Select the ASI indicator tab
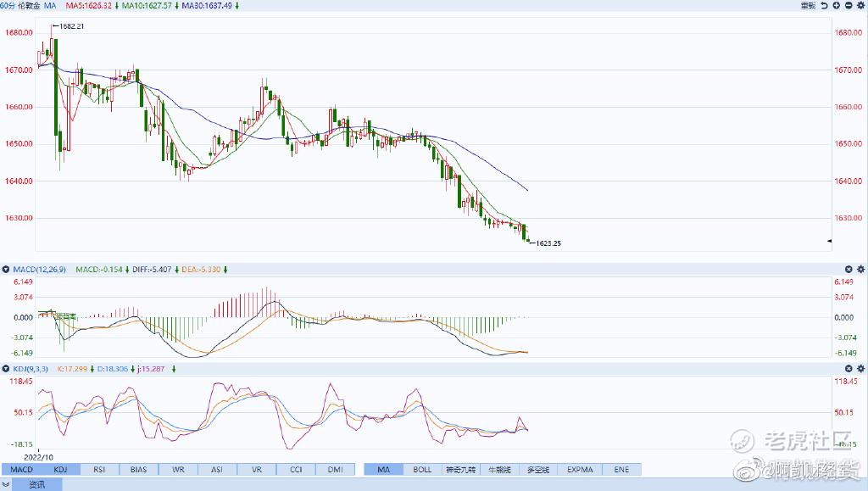The image size is (868, 491). [x=217, y=470]
